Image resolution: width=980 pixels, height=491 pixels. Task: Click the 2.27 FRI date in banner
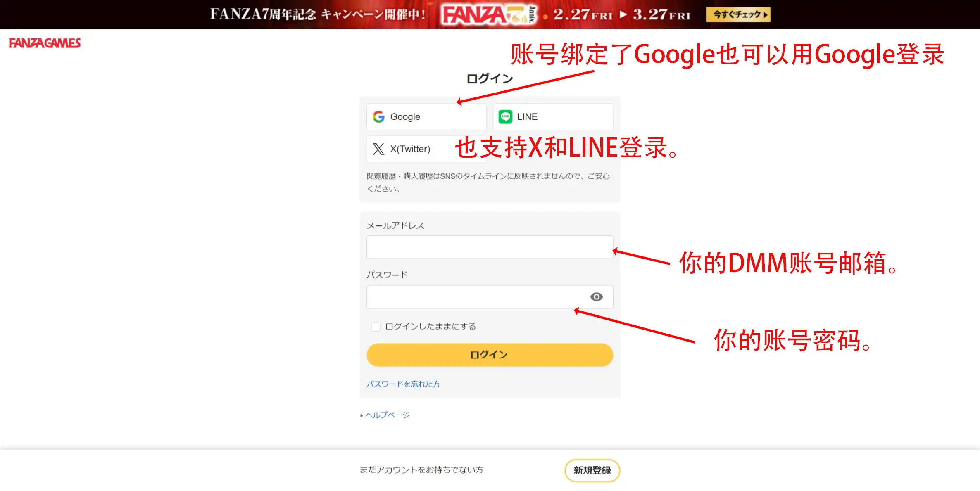point(583,14)
